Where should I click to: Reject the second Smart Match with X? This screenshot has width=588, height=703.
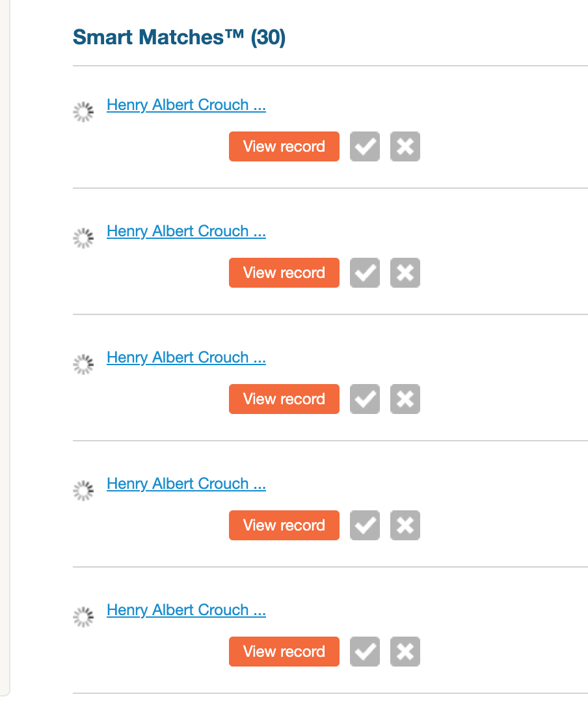(x=405, y=273)
